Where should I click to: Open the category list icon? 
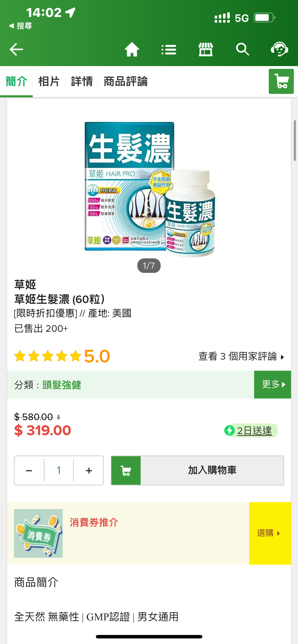pos(169,50)
